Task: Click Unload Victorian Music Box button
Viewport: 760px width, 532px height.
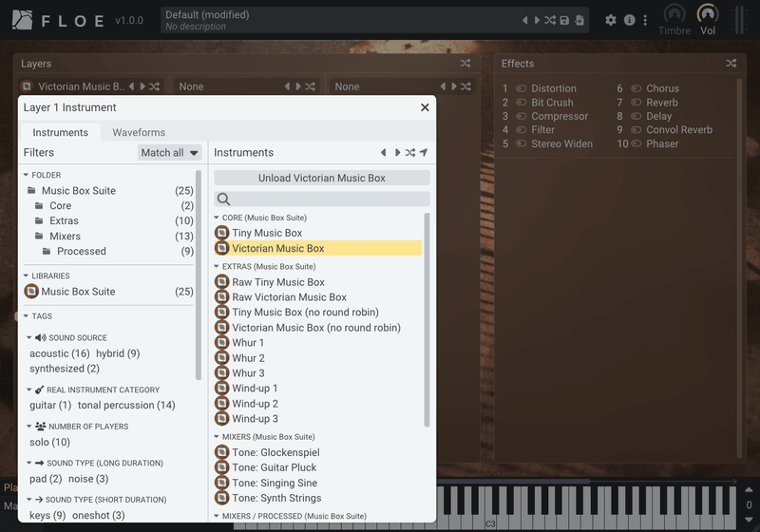Action: [322, 178]
